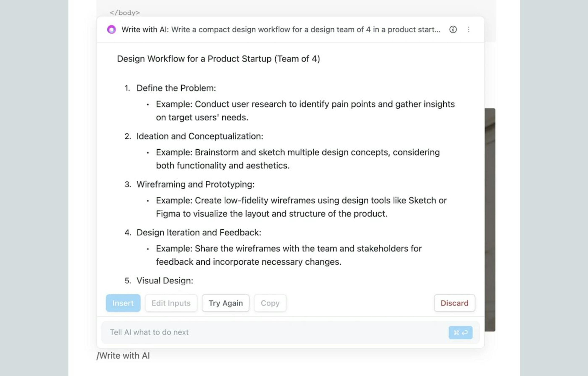The height and width of the screenshot is (376, 588).
Task: Click Edit Inputs to modify prompt
Action: (x=171, y=303)
